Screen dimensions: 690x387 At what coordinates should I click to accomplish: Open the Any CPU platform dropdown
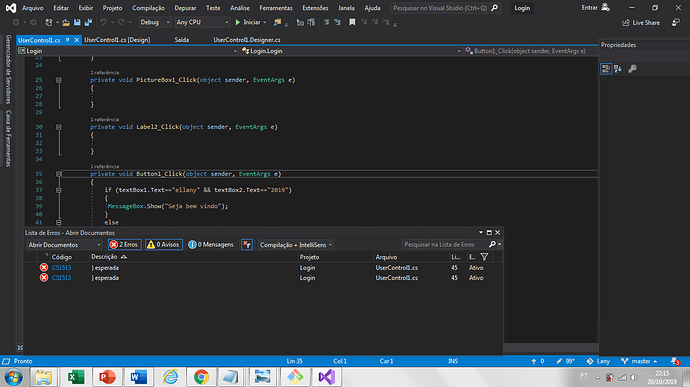(x=202, y=22)
